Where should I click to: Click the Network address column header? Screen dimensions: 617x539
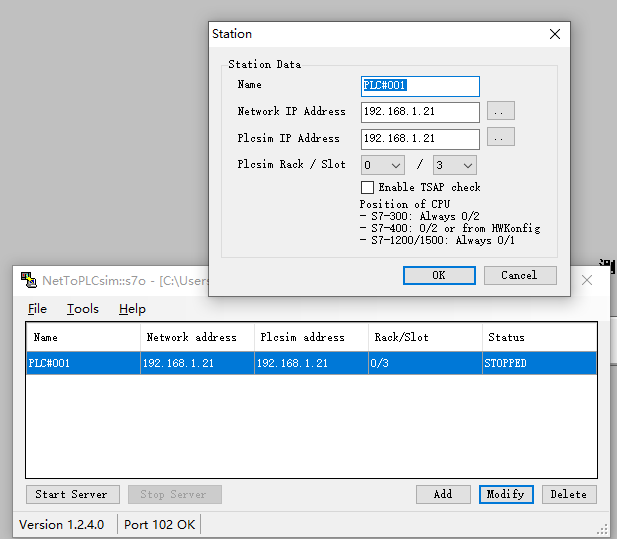[197, 337]
